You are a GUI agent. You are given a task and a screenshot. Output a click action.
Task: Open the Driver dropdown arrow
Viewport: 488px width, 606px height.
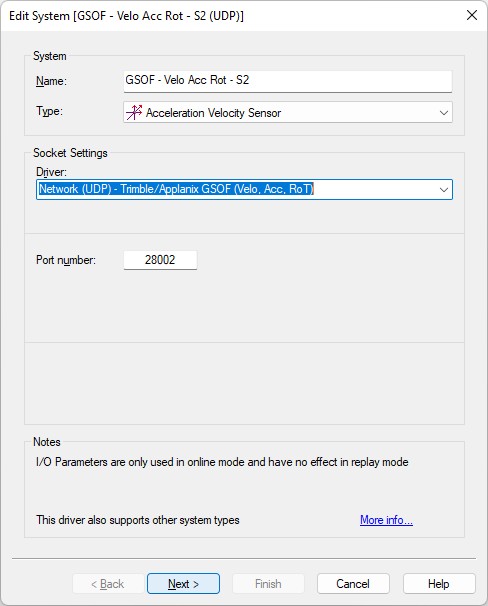click(444, 190)
